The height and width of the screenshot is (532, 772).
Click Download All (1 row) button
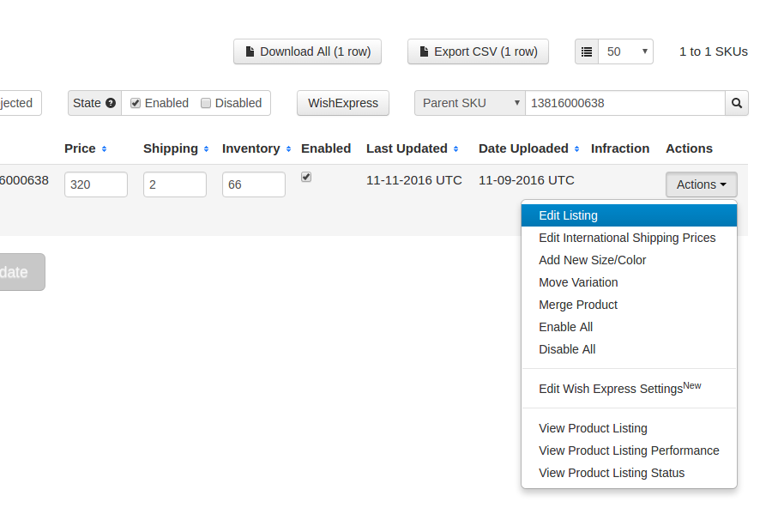[308, 51]
